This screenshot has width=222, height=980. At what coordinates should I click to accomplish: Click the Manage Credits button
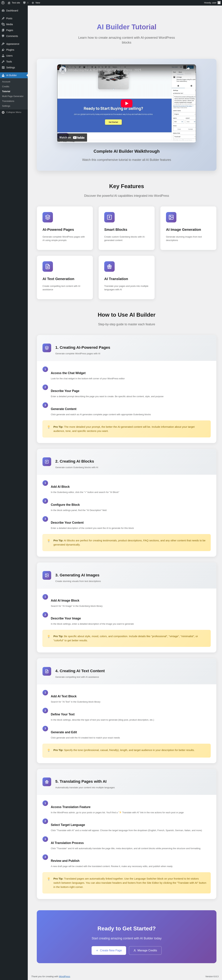click(x=145, y=950)
